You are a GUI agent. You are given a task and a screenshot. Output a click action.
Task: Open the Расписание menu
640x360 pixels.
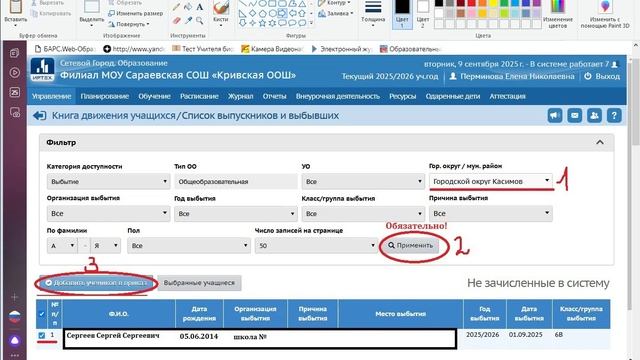pyautogui.click(x=199, y=96)
